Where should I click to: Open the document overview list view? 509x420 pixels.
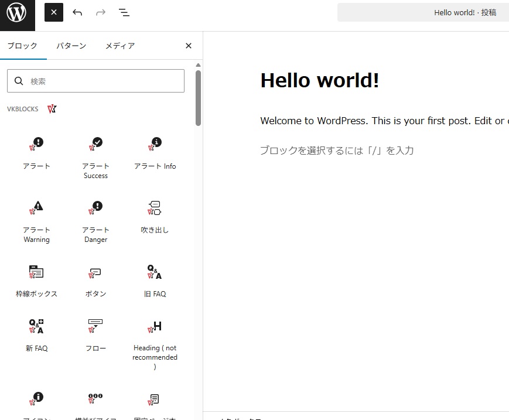click(x=124, y=12)
